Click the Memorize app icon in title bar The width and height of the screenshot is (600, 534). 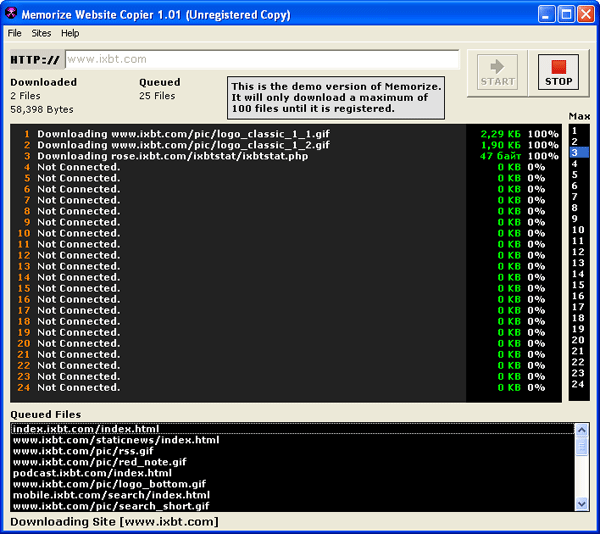point(11,13)
